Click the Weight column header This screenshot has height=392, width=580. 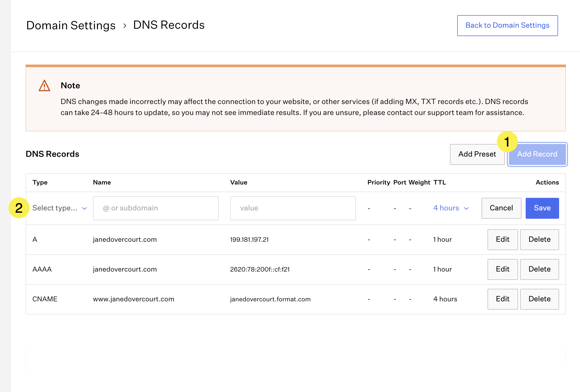419,182
